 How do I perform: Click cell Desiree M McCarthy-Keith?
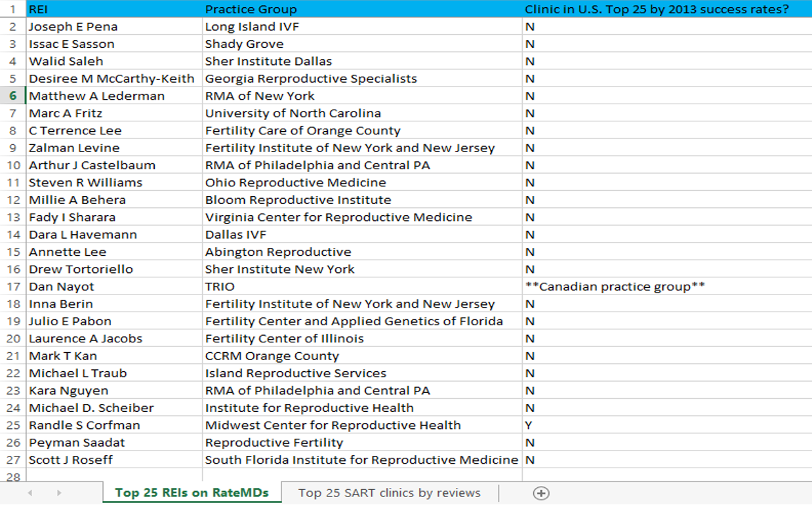[114, 79]
